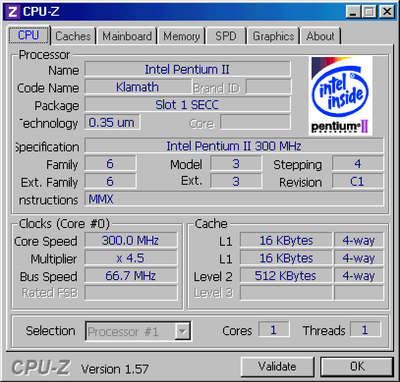Screen dimensions: 400x382
Task: Click the Ext. Family value field
Action: (110, 181)
